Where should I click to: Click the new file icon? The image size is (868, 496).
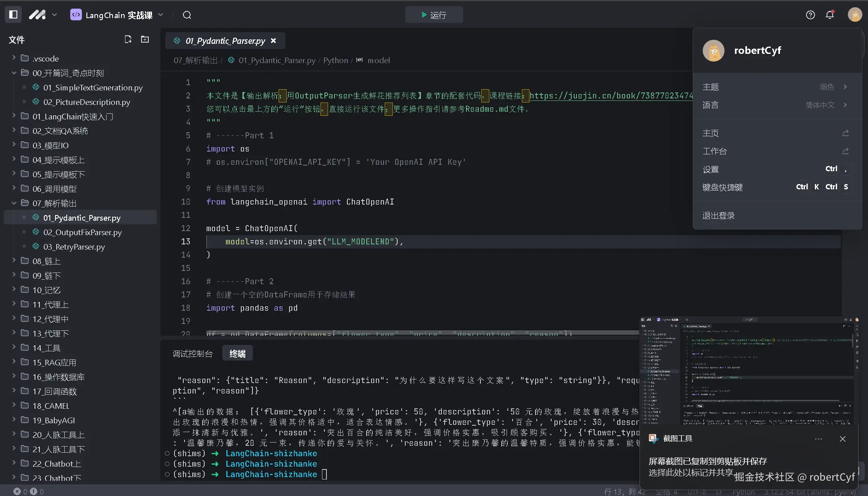pos(128,39)
